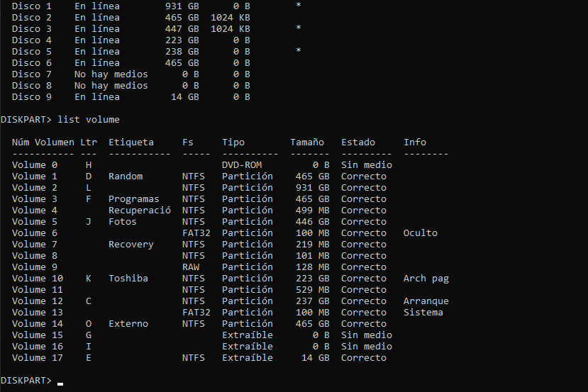Click the 'Tamaño' column header
The height and width of the screenshot is (392, 588).
click(x=306, y=142)
